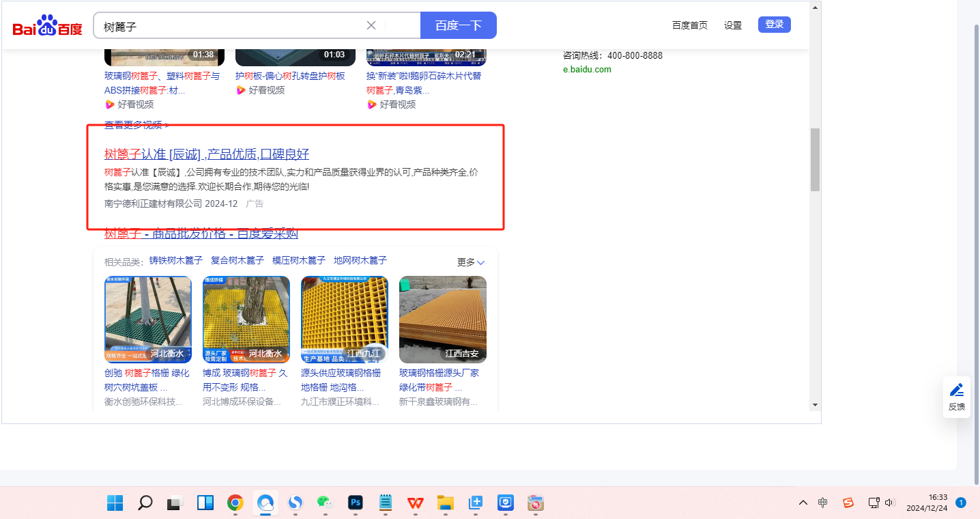Image resolution: width=980 pixels, height=519 pixels.
Task: Select the 地网树木篦子 category
Action: coord(360,260)
